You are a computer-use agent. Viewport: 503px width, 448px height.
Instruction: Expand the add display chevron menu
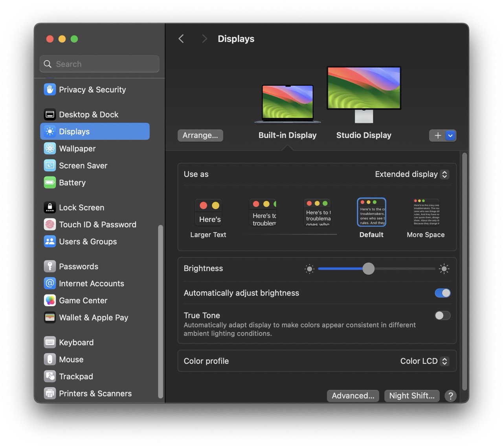(450, 135)
